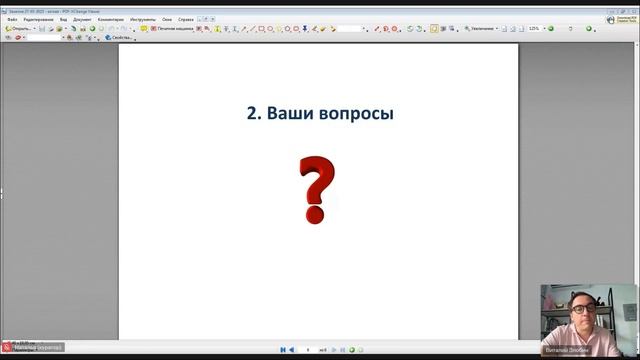Open the Файл menu
This screenshot has width=640, height=360.
tap(12, 20)
